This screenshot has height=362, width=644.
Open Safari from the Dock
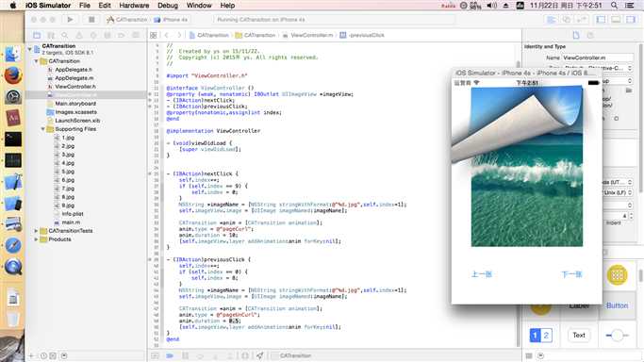(x=13, y=245)
